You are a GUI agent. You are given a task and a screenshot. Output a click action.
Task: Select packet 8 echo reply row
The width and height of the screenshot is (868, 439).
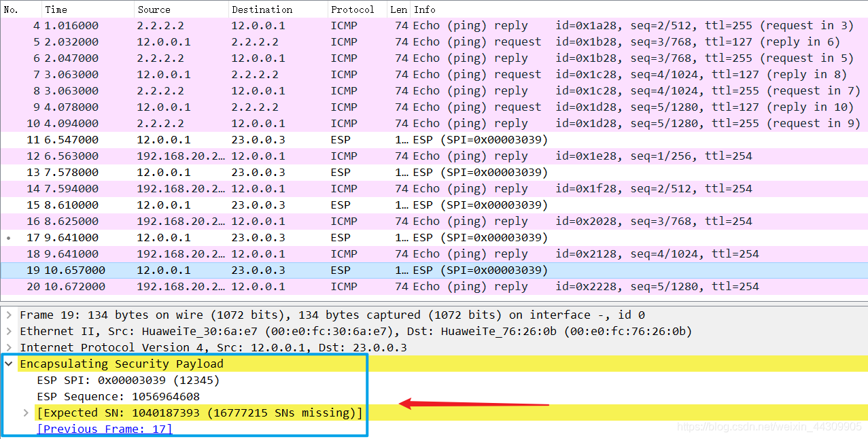(x=434, y=91)
